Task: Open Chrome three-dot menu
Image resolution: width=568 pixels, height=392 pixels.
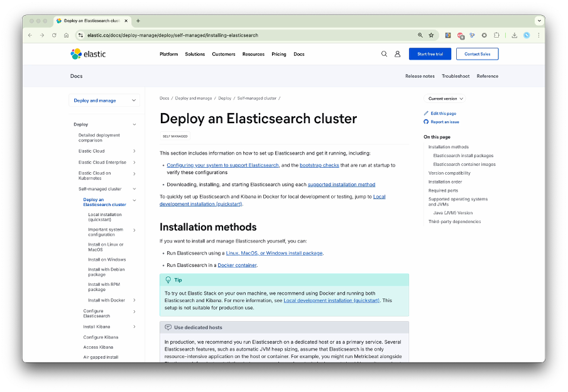Action: (x=538, y=35)
